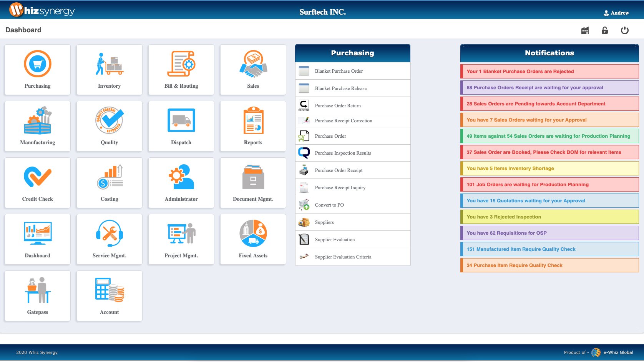Click the Andrew user profile
Screen dimensions: 644x362
click(x=616, y=13)
